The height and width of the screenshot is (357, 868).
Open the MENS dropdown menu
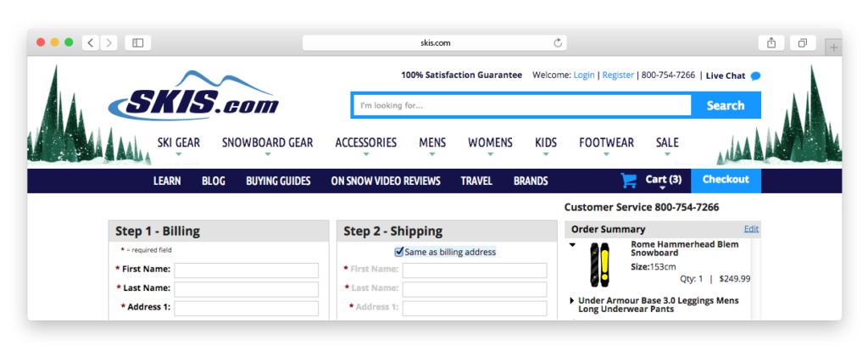click(432, 142)
